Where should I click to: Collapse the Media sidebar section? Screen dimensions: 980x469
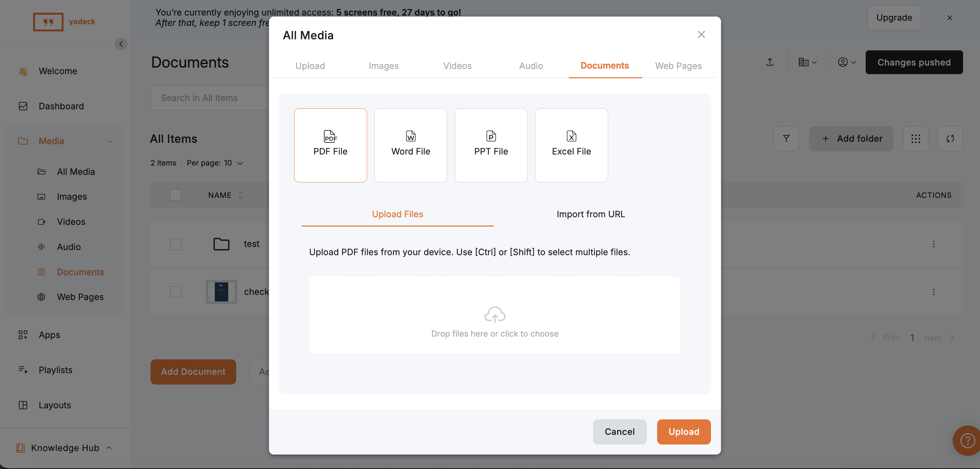pos(110,141)
